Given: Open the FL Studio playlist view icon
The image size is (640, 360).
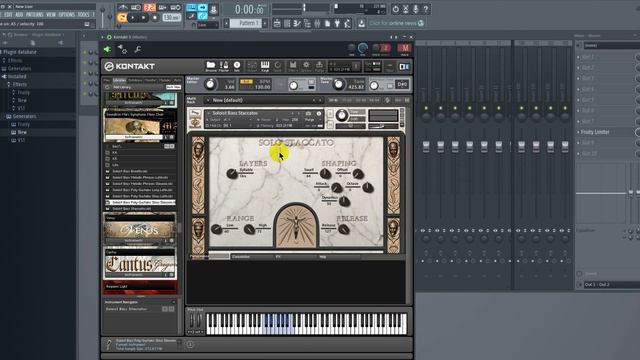Looking at the screenshot, I should 277,24.
